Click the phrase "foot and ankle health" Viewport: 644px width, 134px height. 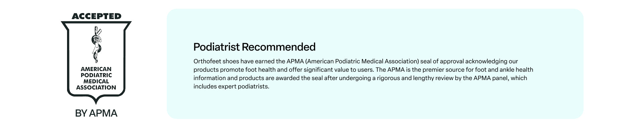click(x=504, y=70)
